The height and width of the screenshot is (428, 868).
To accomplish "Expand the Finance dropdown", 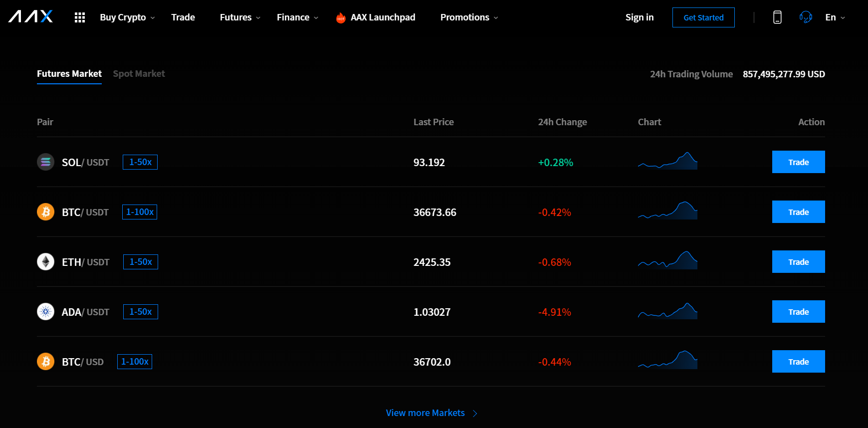I will [x=297, y=17].
